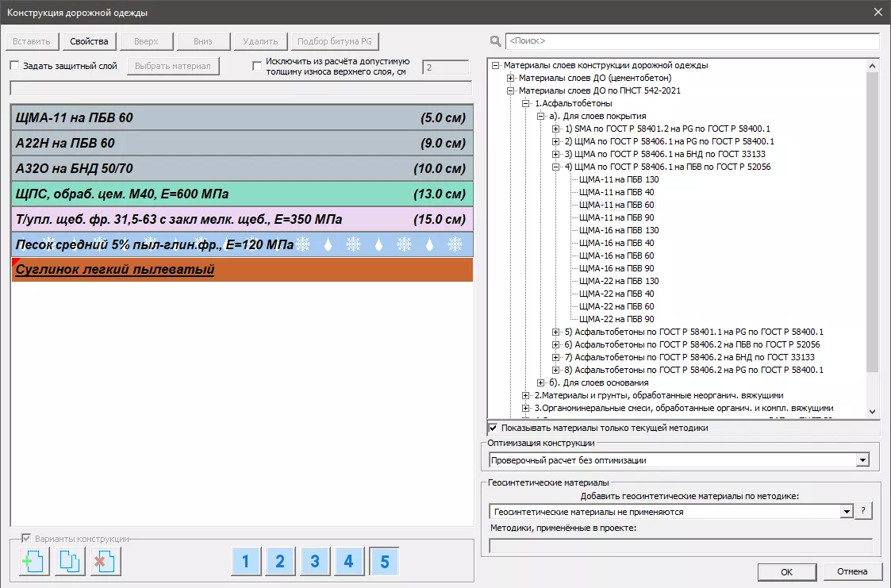Click into the '<Поиск>' search field
891x588 pixels.
pos(690,41)
